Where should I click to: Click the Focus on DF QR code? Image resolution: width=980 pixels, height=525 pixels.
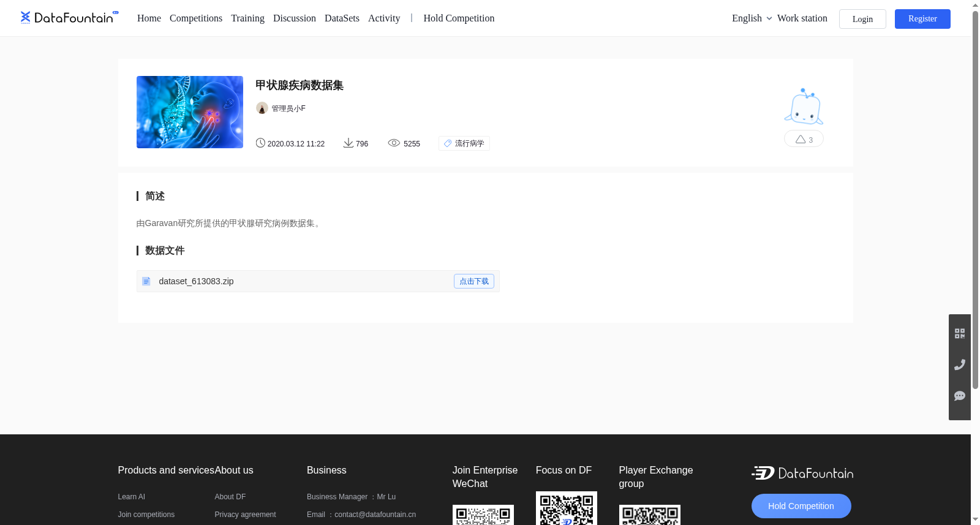pos(567,508)
